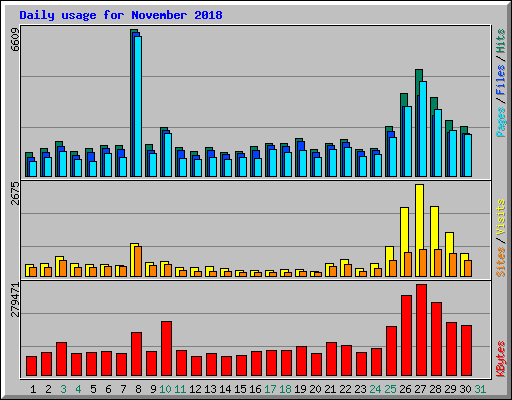Click the chart title 'Daily usage for November 2018'
The height and width of the screenshot is (400, 512).
[x=121, y=15]
